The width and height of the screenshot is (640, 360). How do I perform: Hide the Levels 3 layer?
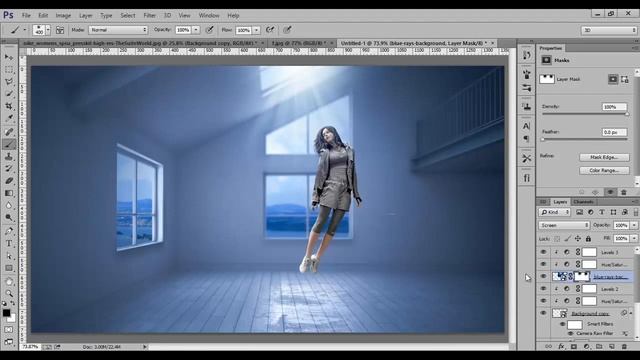[543, 252]
